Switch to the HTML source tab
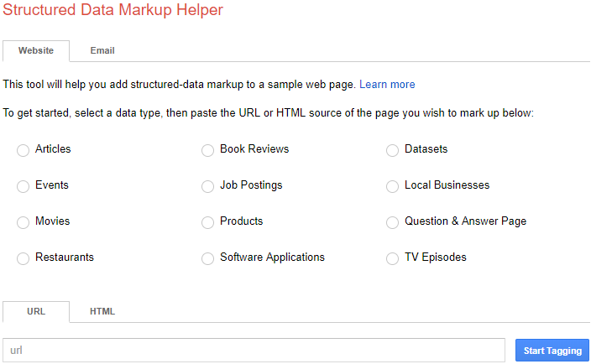The height and width of the screenshot is (364, 591). (x=102, y=311)
